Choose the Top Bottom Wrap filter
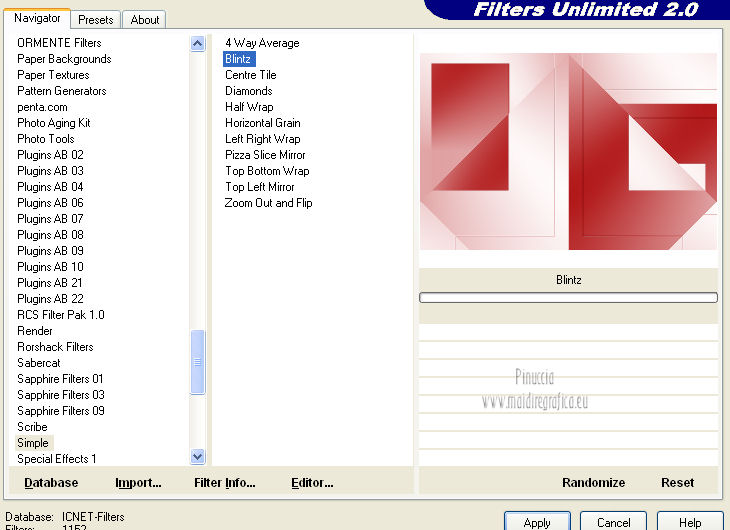730x530 pixels. (267, 170)
